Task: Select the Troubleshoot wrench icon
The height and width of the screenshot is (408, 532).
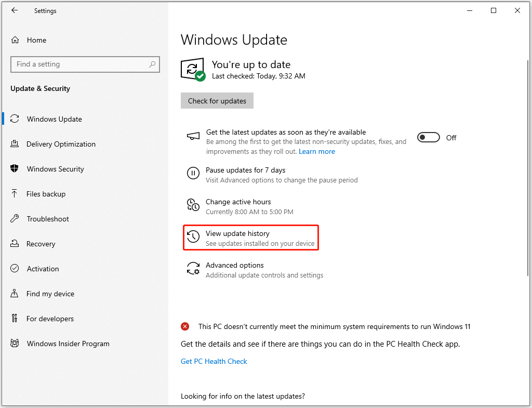Action: coord(16,219)
